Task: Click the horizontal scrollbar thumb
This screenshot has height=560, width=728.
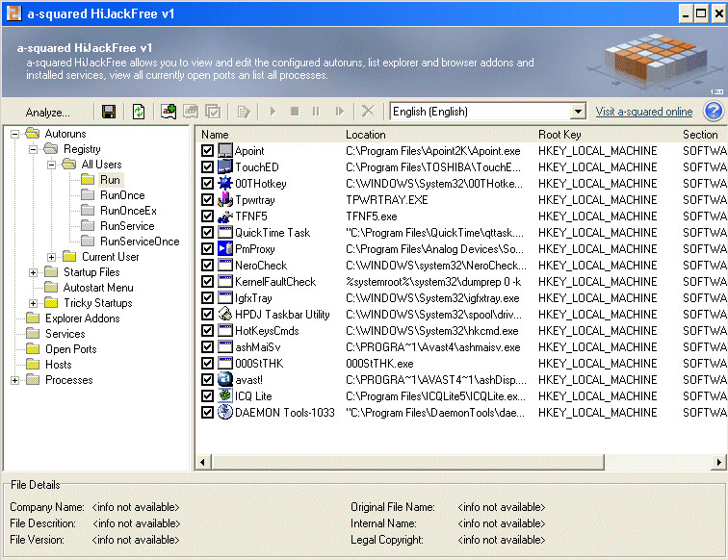Action: [408, 462]
